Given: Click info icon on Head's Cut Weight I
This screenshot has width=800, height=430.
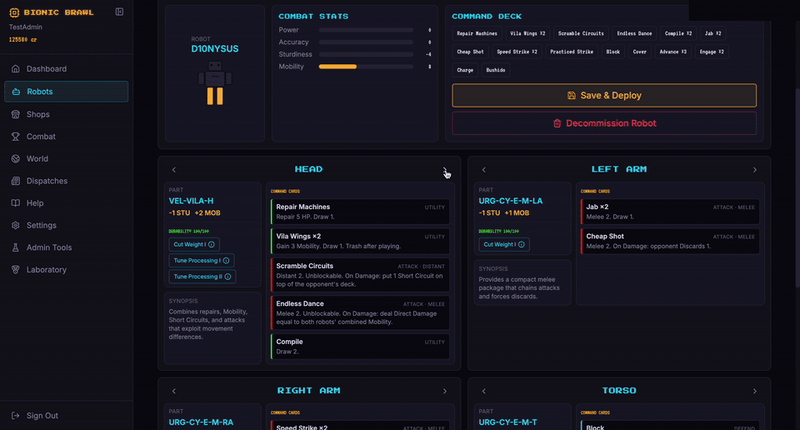Looking at the screenshot, I should click(211, 244).
